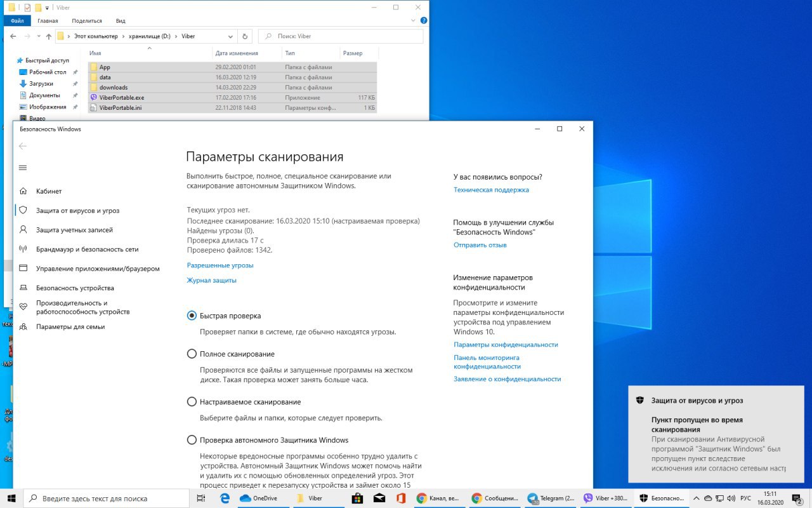The width and height of the screenshot is (812, 508).
Task: Open the Параметры конфиденциальности link
Action: (506, 345)
